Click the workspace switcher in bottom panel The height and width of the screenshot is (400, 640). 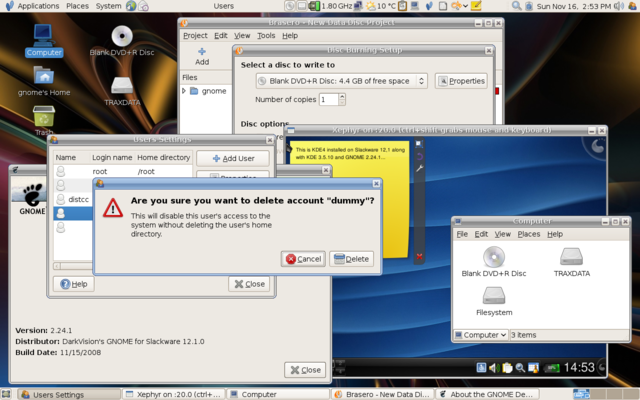(605, 394)
